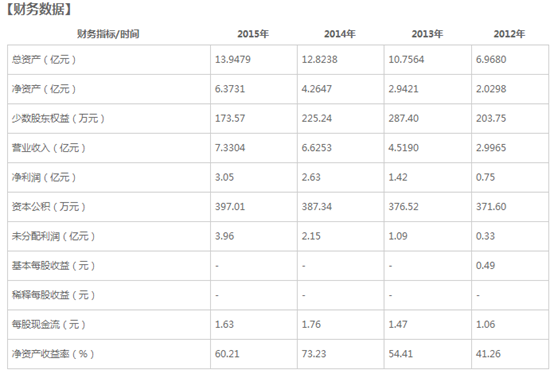Click the 总资产（亿元）row label

point(44,59)
